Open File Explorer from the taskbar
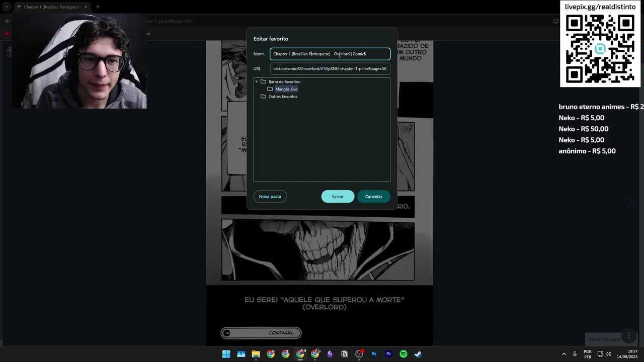644x362 pixels. tap(256, 354)
